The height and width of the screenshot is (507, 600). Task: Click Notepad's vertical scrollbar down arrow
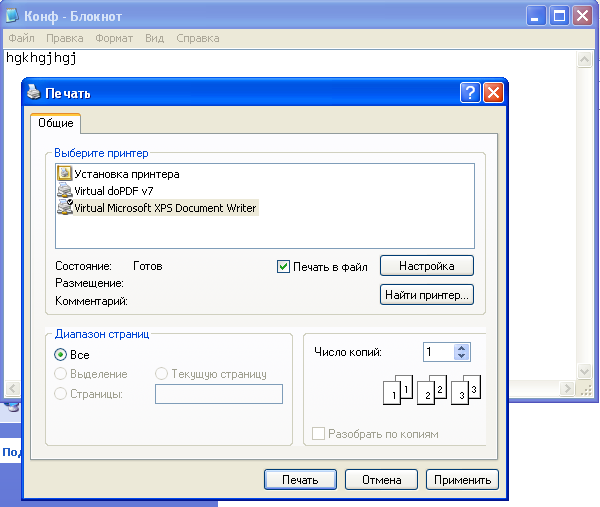click(584, 371)
